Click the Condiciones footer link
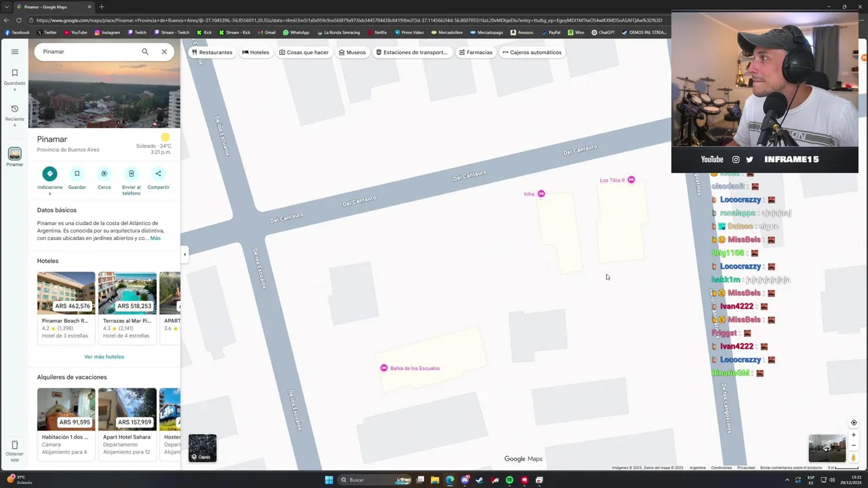Viewport: 868px width, 488px height. pos(722,468)
